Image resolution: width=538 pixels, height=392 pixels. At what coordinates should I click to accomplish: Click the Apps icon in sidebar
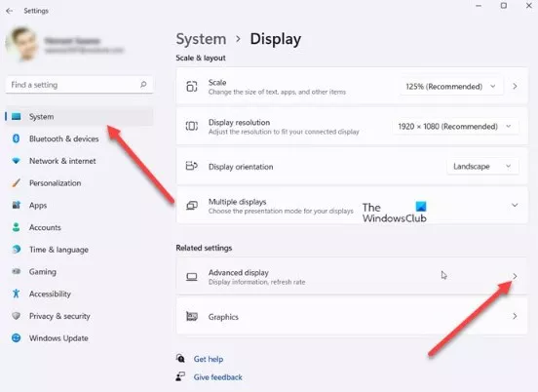click(x=17, y=205)
